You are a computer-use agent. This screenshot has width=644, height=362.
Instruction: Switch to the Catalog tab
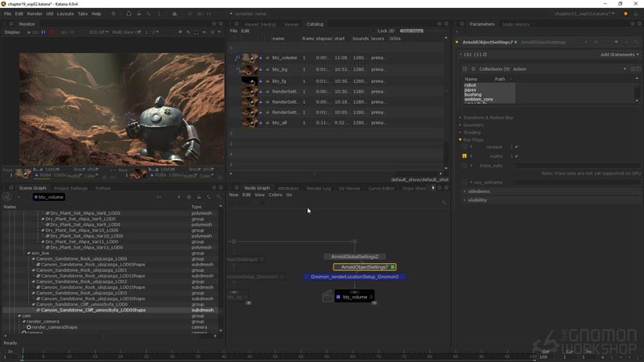(x=315, y=24)
